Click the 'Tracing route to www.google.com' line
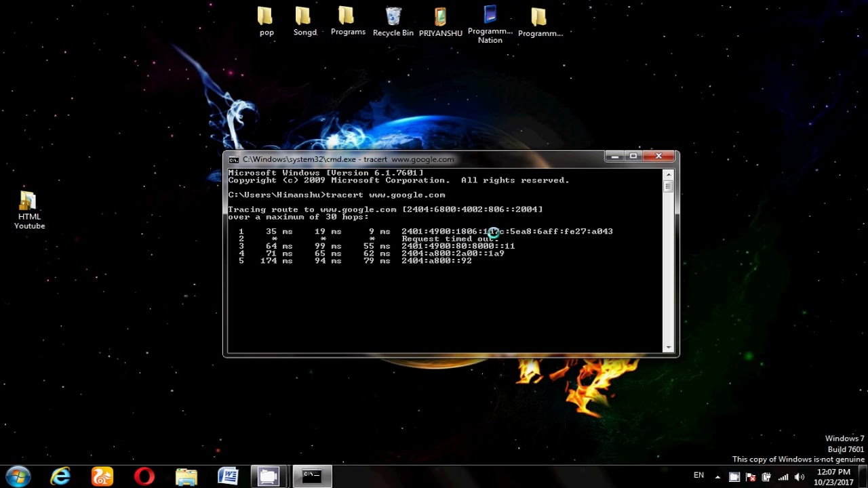This screenshot has height=488, width=868. pyautogui.click(x=385, y=209)
